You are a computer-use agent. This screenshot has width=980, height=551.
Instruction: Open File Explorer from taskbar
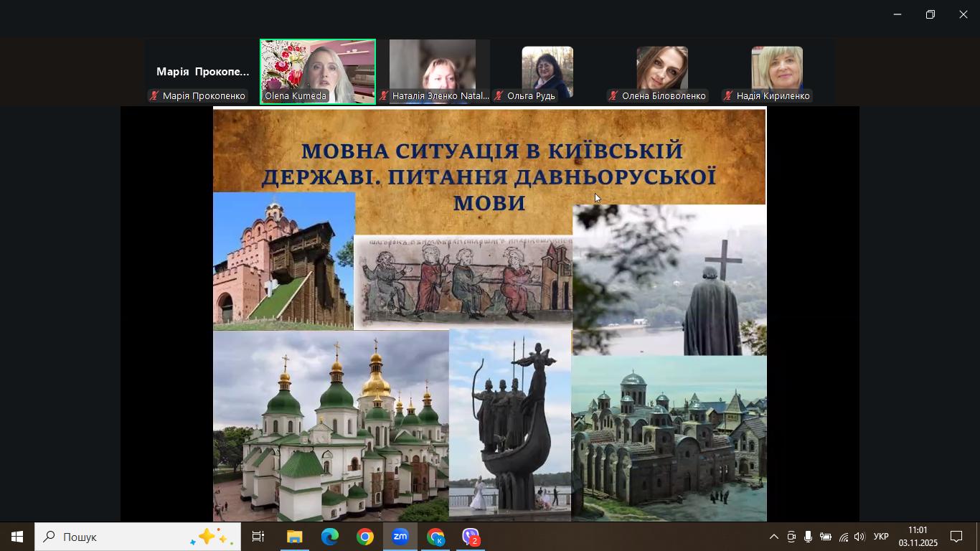(295, 537)
